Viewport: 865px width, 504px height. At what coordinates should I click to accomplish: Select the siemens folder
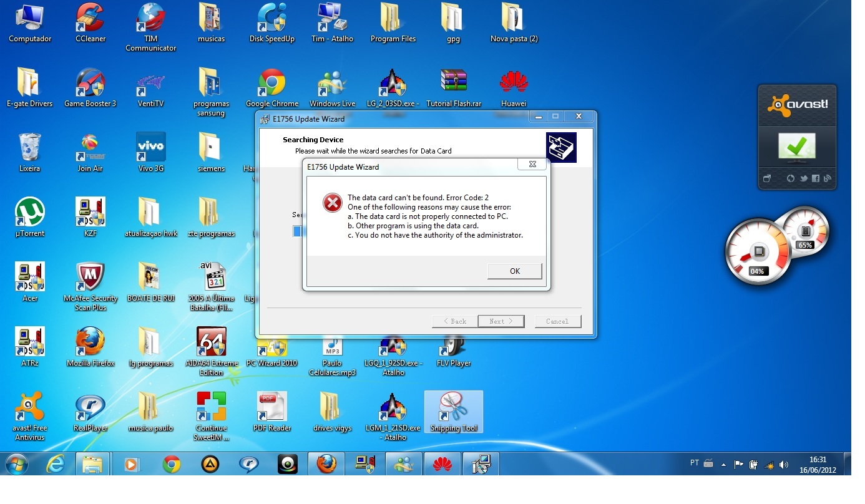(211, 153)
